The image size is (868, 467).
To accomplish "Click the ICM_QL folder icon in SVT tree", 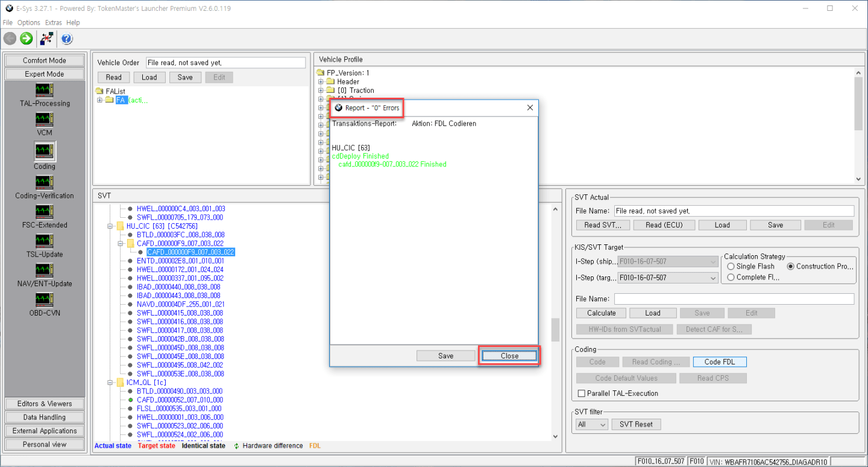I will (x=120, y=383).
